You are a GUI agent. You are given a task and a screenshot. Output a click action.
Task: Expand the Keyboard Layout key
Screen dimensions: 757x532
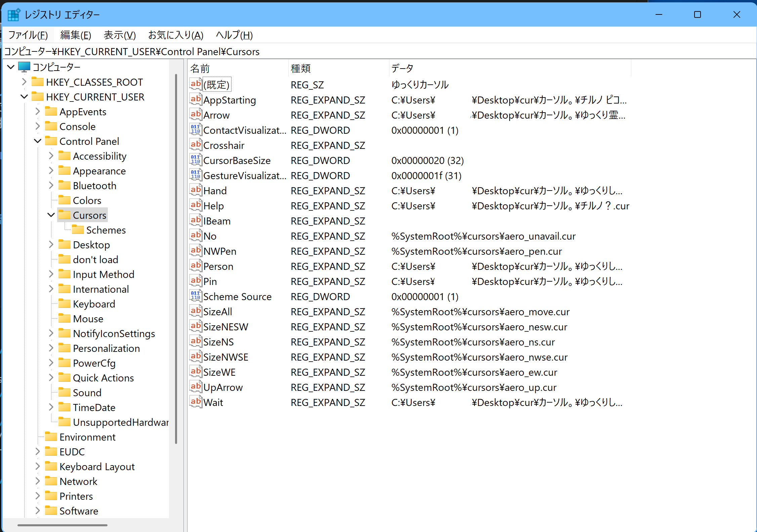pos(38,466)
